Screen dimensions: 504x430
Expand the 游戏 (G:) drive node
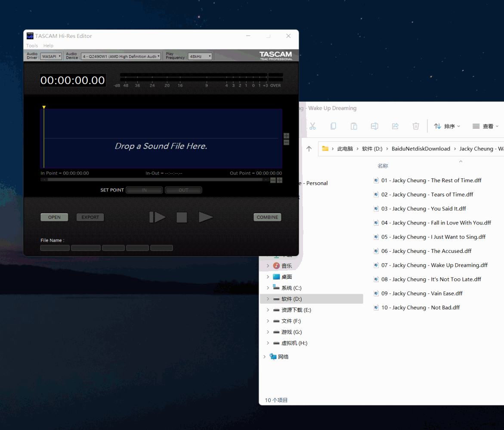(268, 332)
